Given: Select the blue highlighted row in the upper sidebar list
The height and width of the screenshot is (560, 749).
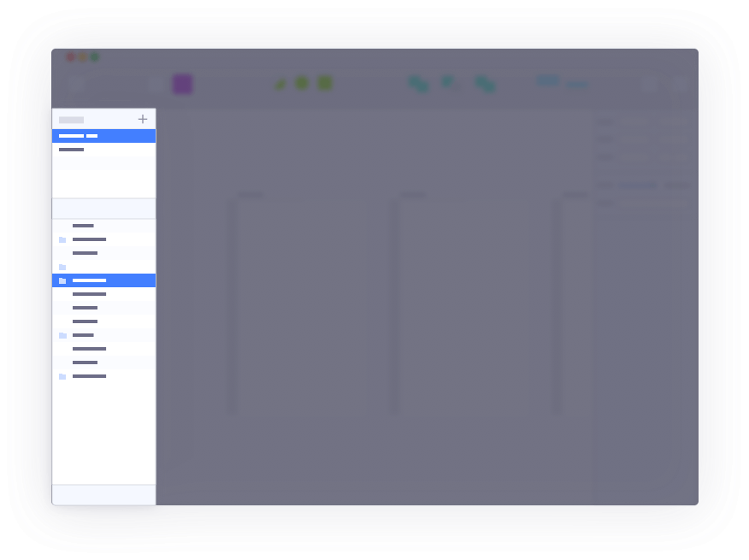Looking at the screenshot, I should (103, 136).
